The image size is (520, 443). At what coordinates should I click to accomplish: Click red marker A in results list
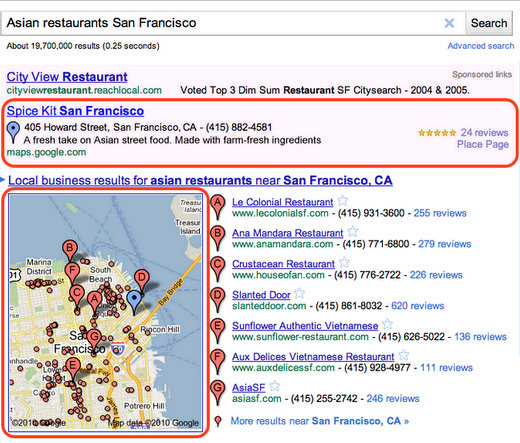tap(218, 207)
